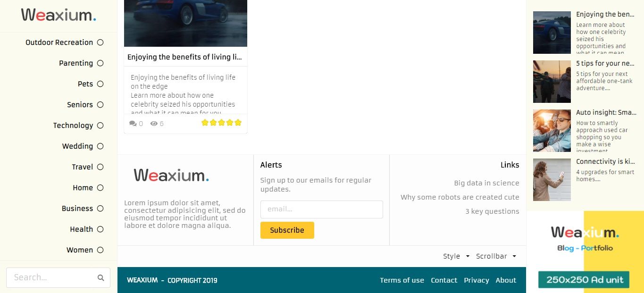Click the Weaxium logo in the sidebar

tap(59, 15)
